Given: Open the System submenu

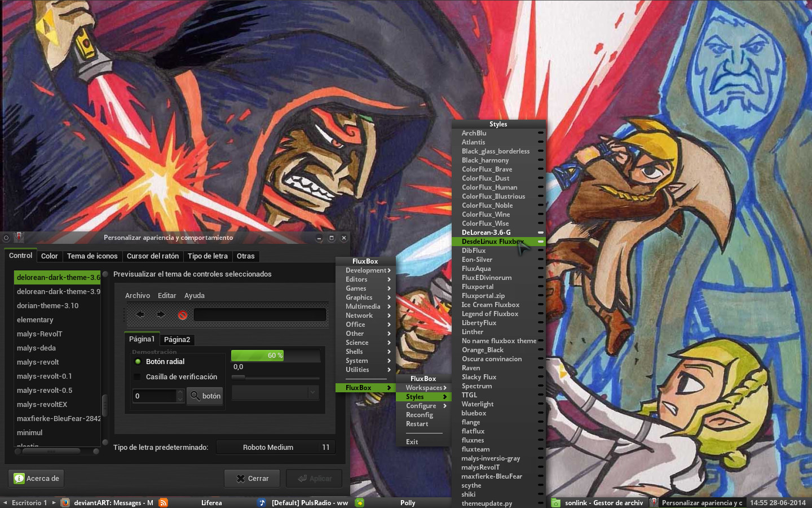Looking at the screenshot, I should click(x=365, y=361).
